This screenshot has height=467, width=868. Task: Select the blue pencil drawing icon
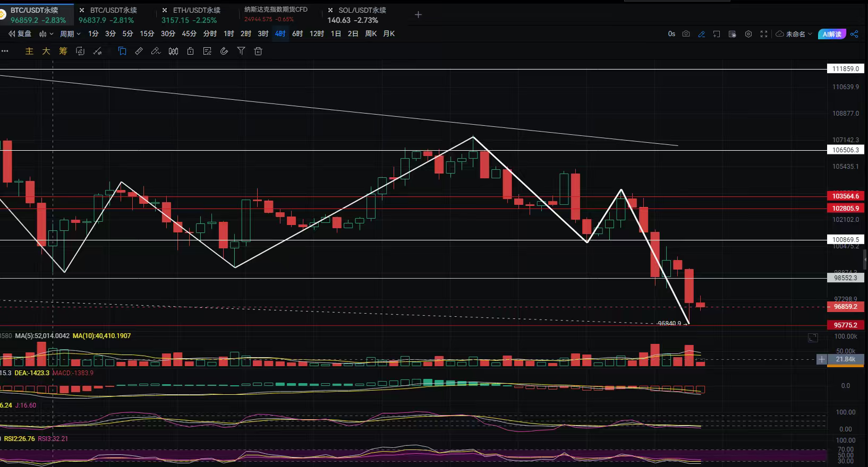pyautogui.click(x=701, y=34)
